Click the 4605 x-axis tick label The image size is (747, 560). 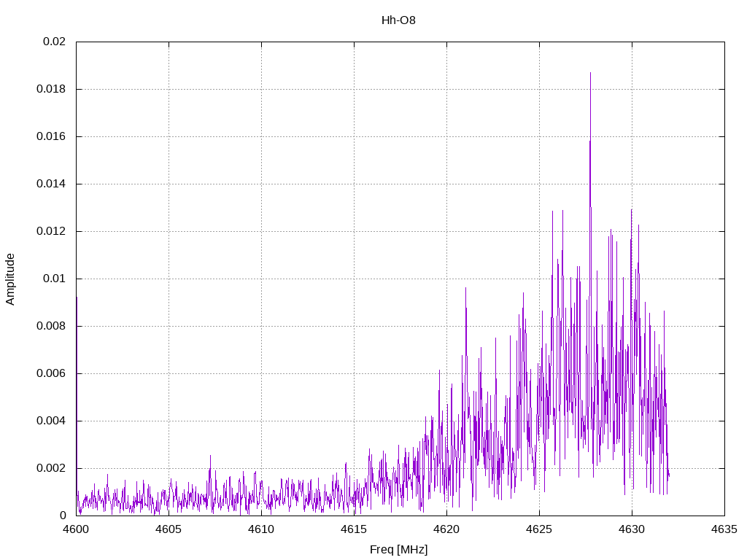169,529
